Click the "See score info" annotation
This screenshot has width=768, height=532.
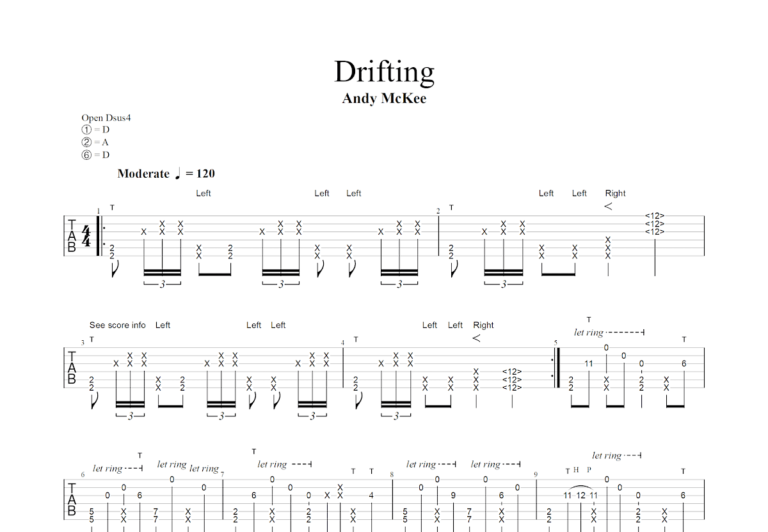coord(118,325)
